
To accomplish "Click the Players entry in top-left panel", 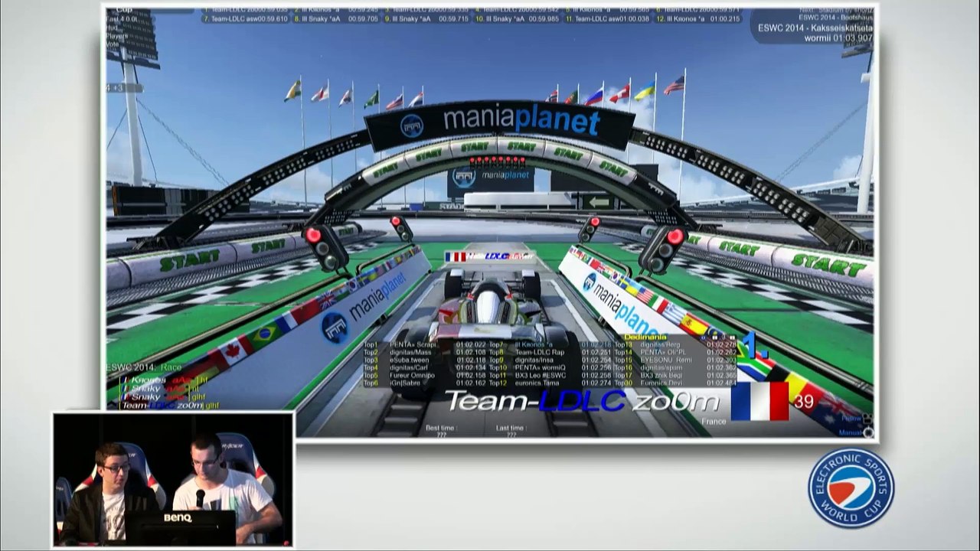I will [117, 35].
